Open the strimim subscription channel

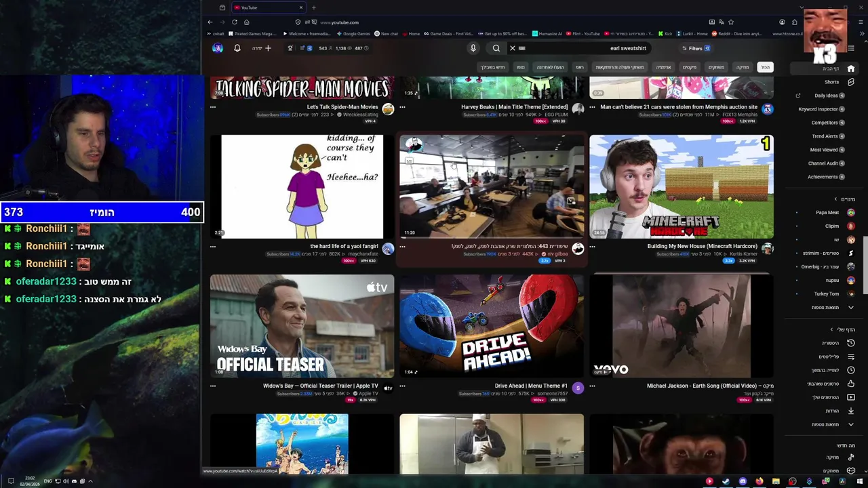click(x=829, y=253)
